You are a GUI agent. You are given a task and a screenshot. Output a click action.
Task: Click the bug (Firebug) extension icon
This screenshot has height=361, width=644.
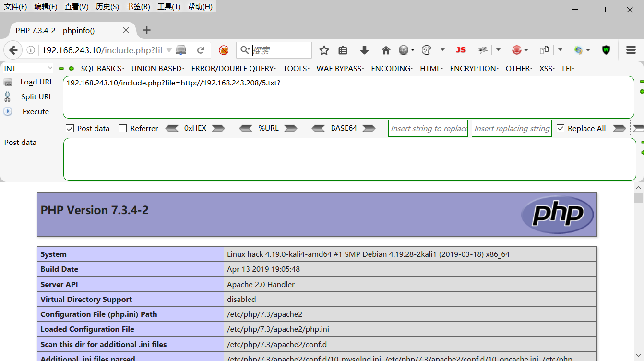pos(483,50)
